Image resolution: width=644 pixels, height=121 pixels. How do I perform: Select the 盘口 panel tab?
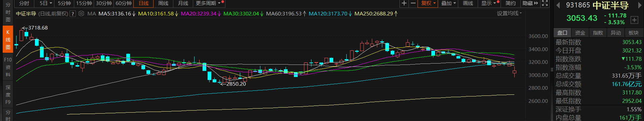562,33
